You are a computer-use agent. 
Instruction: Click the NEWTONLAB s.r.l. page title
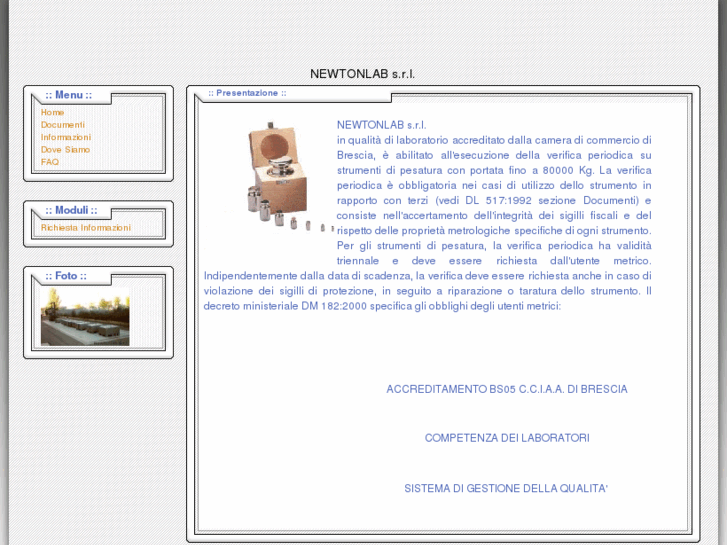click(363, 74)
